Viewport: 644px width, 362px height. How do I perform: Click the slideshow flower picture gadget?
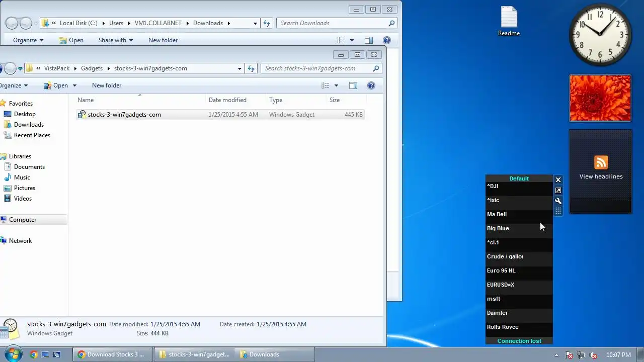coord(600,98)
